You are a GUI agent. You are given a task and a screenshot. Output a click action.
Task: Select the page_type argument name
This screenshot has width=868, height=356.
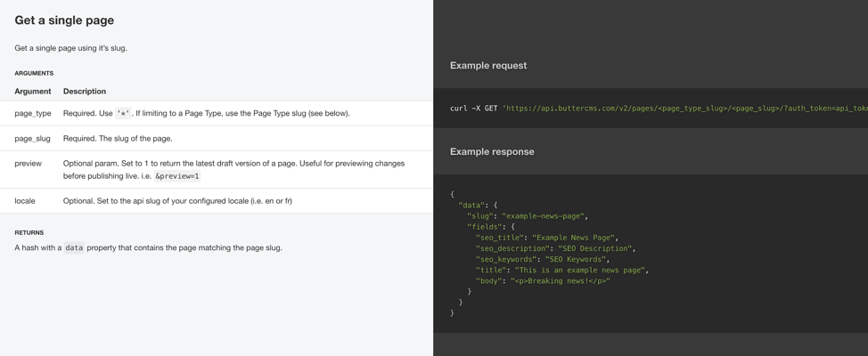click(x=33, y=114)
